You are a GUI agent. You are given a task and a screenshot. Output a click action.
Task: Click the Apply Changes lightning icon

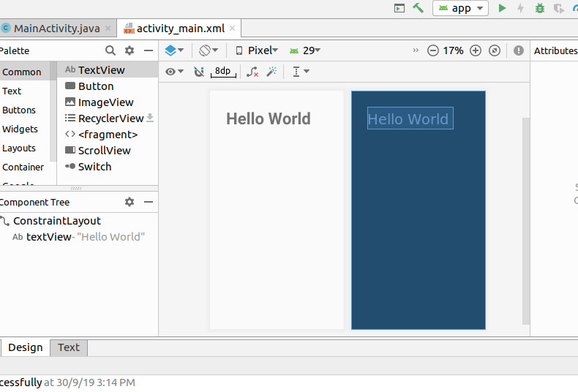click(x=520, y=8)
